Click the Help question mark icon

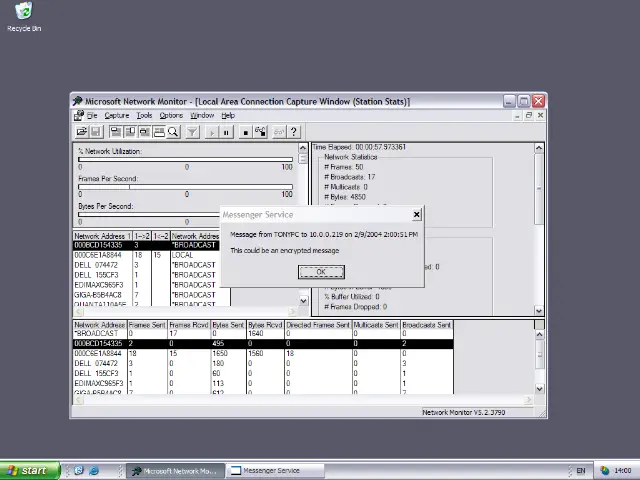(293, 132)
